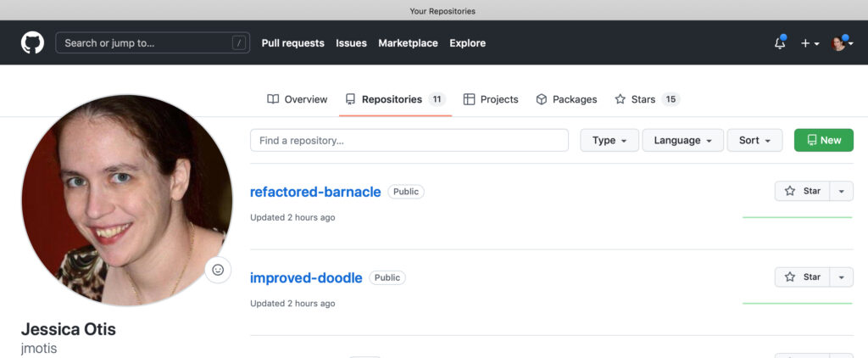Click 'Updated 2 hours ago' under improved-doodle
Screen dimensions: 868x358
(x=292, y=303)
